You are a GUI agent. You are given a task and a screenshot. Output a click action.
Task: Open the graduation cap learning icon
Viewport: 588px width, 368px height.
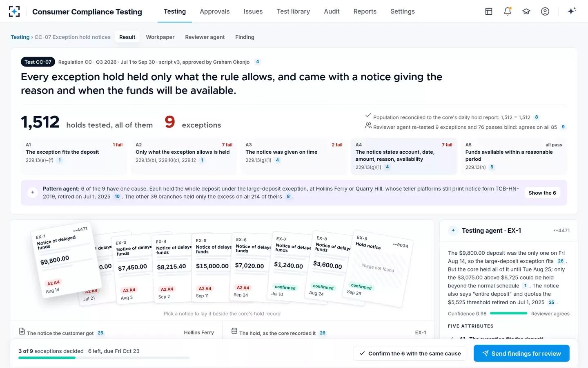click(526, 11)
